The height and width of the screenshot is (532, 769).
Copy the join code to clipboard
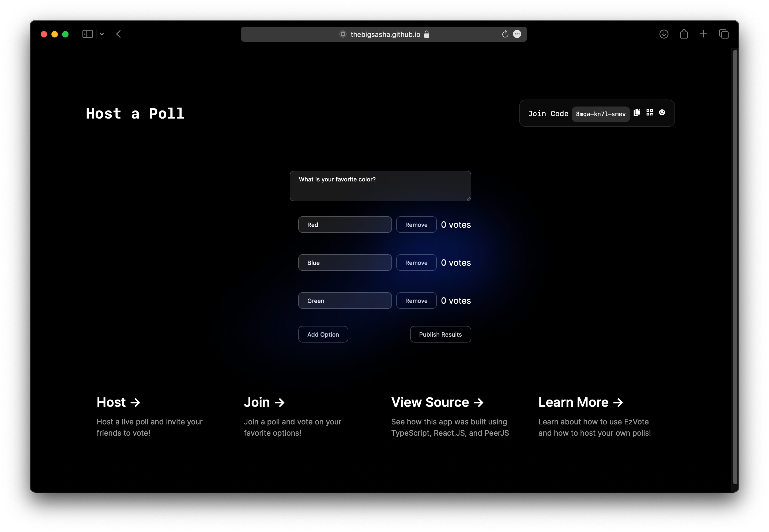click(x=637, y=112)
